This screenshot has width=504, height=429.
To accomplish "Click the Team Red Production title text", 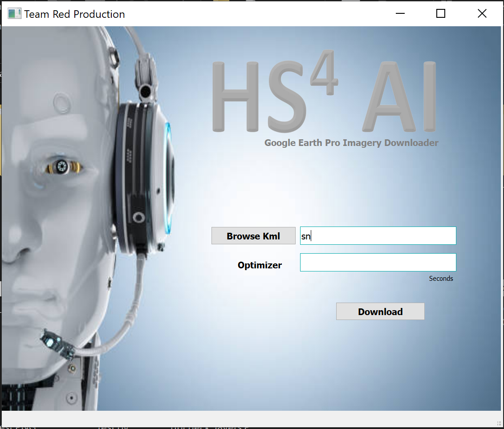I will [x=74, y=14].
